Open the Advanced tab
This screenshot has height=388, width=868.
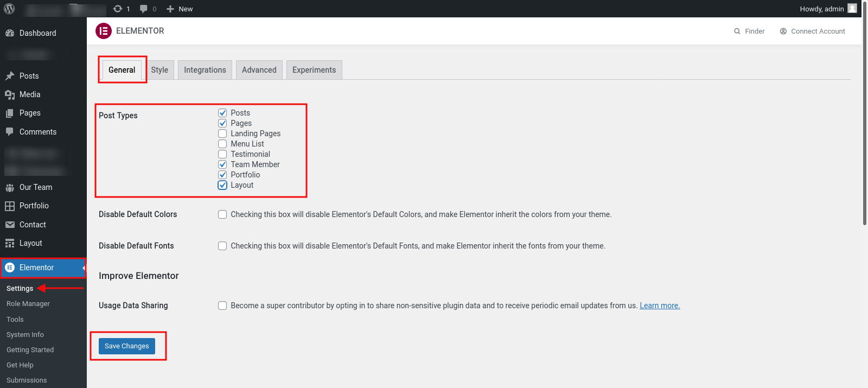tap(259, 70)
